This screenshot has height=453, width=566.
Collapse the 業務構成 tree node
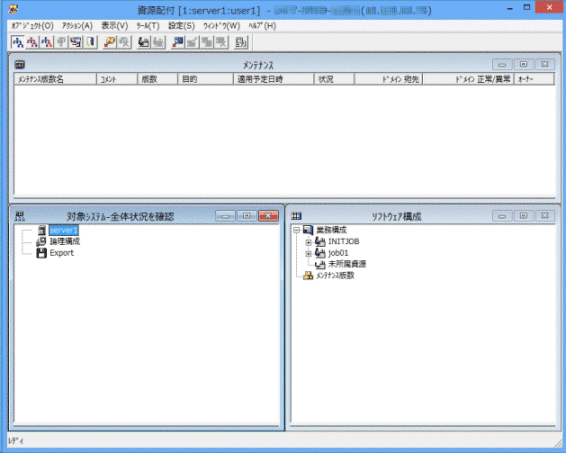296,230
